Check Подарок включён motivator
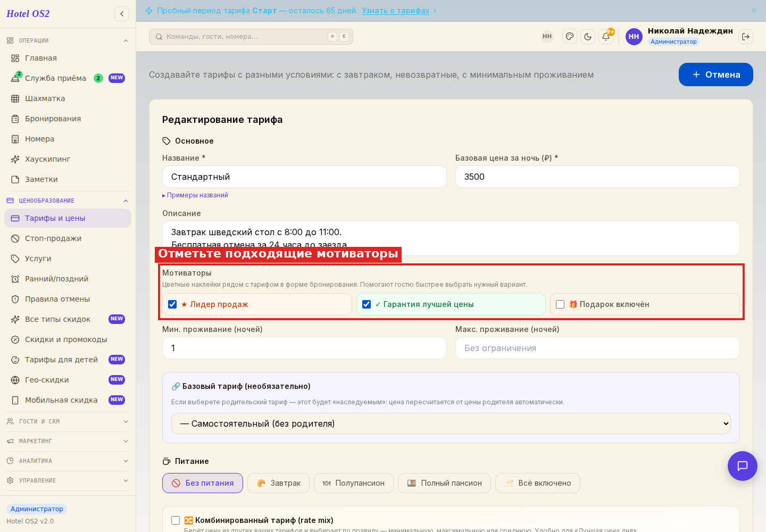 tap(560, 304)
